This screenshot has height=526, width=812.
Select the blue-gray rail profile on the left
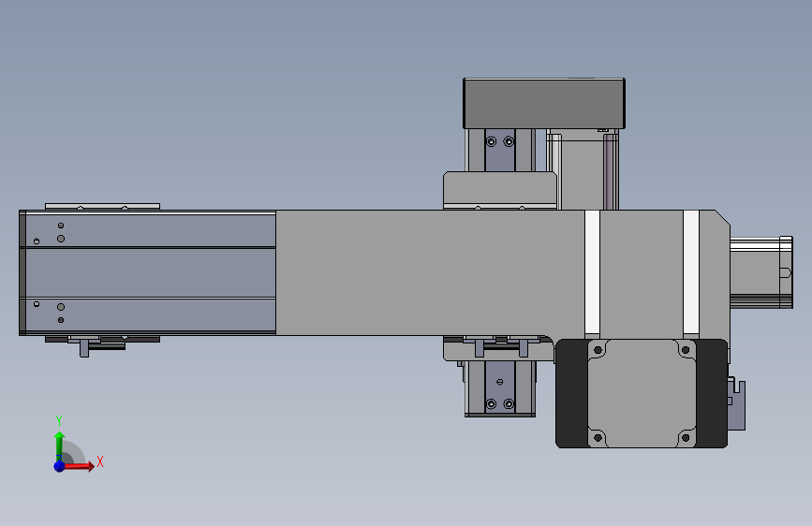point(148,273)
